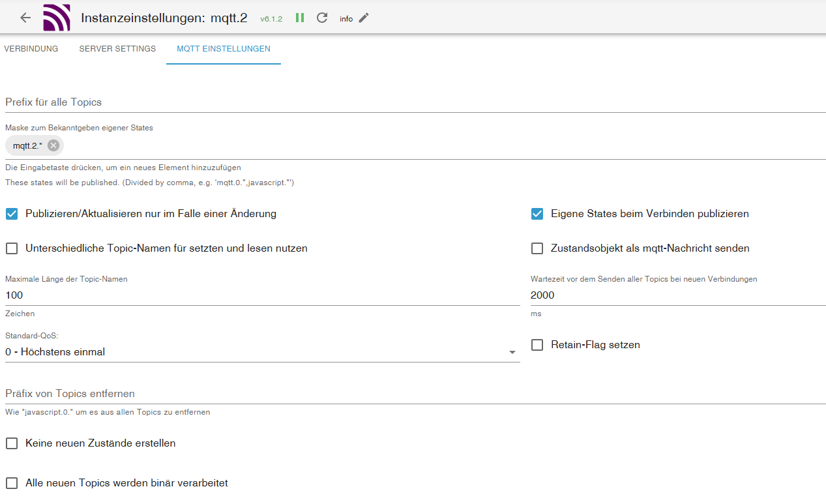The image size is (826, 504).
Task: Click the Die Eingabetaste drücken helper text
Action: (123, 168)
